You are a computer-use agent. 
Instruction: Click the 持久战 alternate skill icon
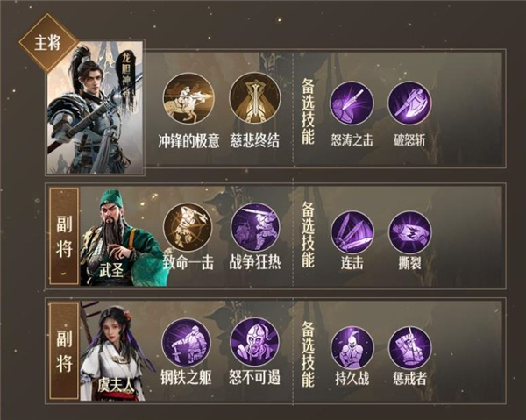[x=352, y=347]
